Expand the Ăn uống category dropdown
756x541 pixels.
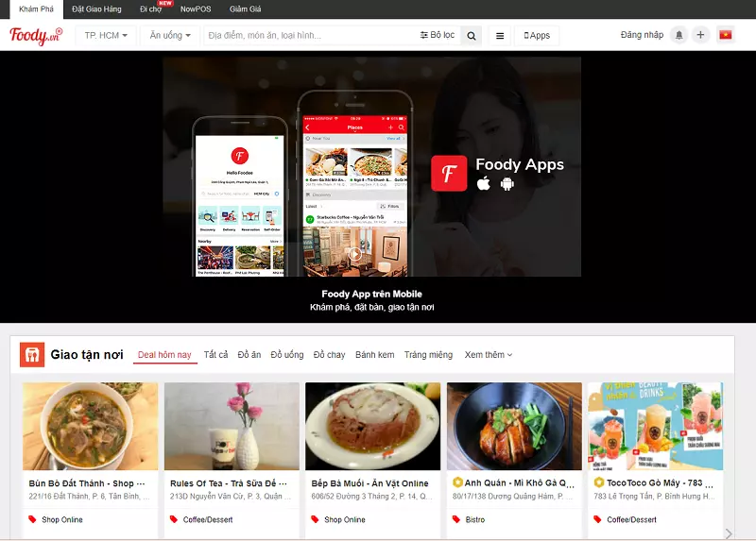pos(170,36)
